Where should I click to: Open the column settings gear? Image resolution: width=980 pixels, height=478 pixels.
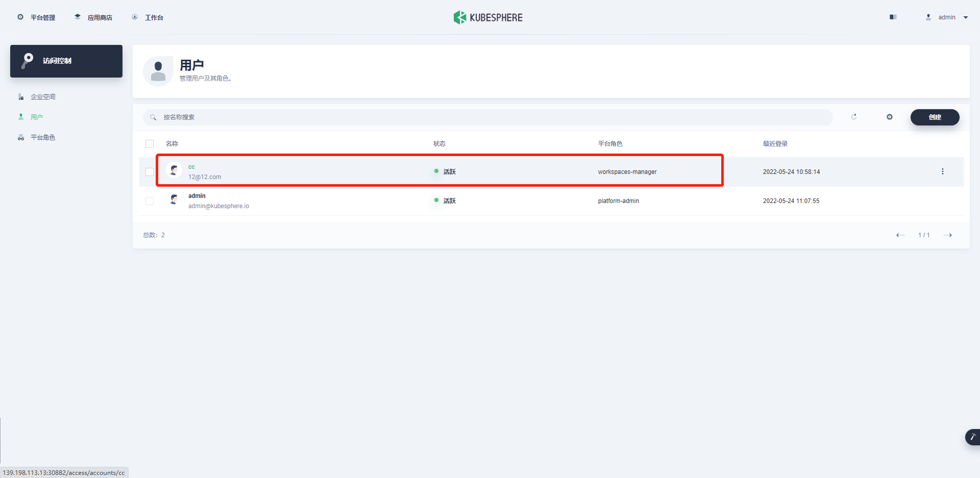(889, 117)
